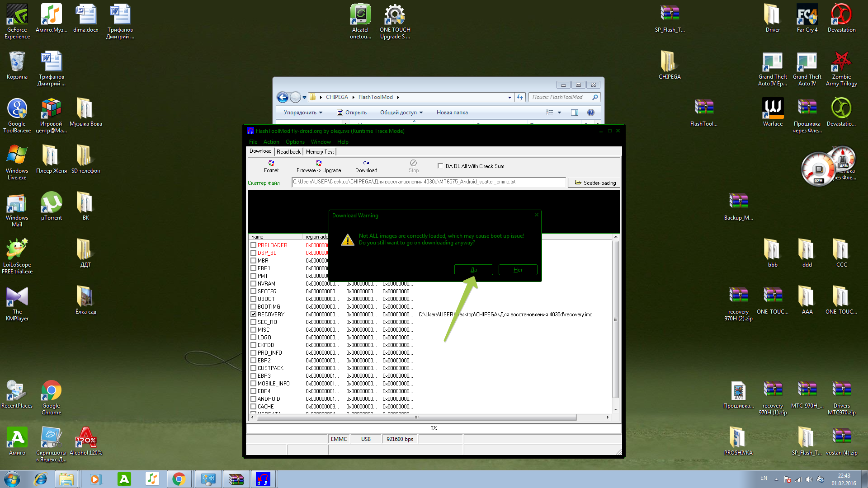
Task: Click the Firmware -> Upgrade icon
Action: click(319, 163)
